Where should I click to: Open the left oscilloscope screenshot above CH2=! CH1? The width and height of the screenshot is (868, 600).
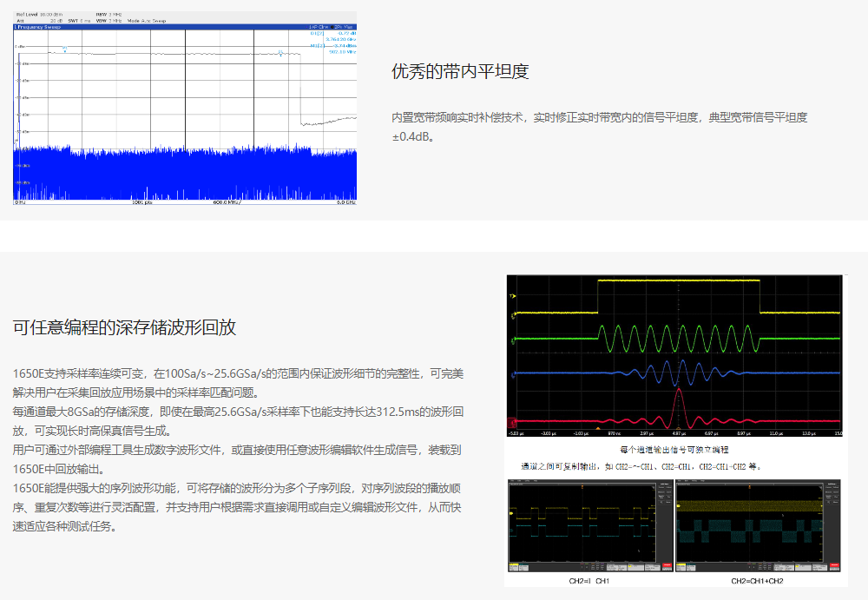[588, 526]
